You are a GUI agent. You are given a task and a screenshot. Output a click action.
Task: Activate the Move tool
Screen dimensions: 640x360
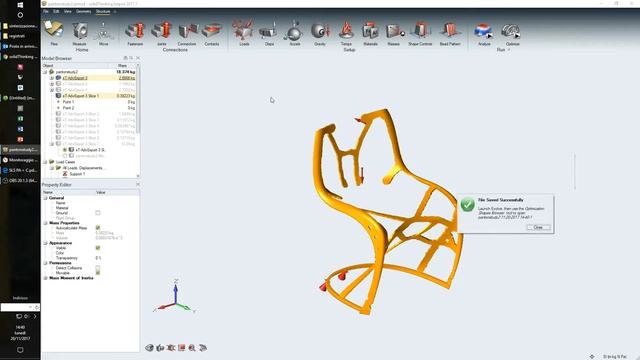tap(104, 31)
